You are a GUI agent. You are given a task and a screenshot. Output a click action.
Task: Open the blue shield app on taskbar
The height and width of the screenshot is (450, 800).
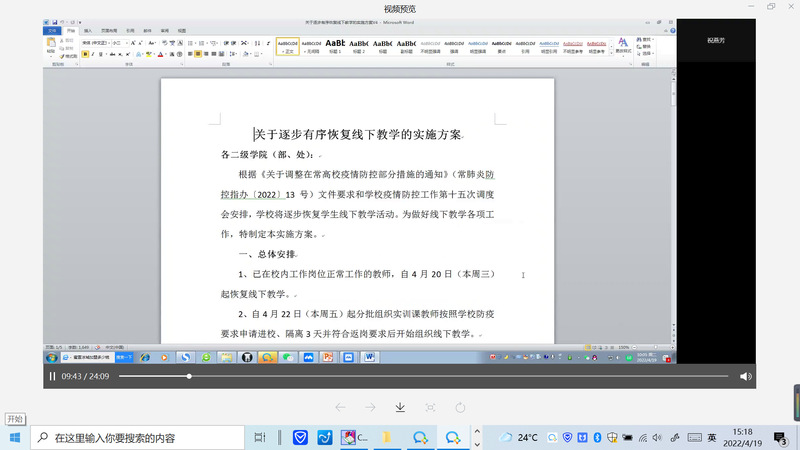pos(300,438)
